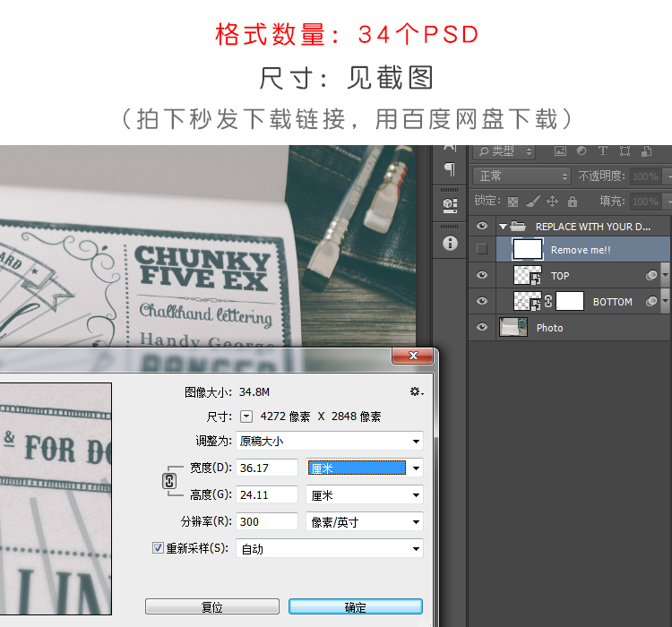This screenshot has width=672, height=627.
Task: Click the 复位 reset button
Action: point(212,607)
